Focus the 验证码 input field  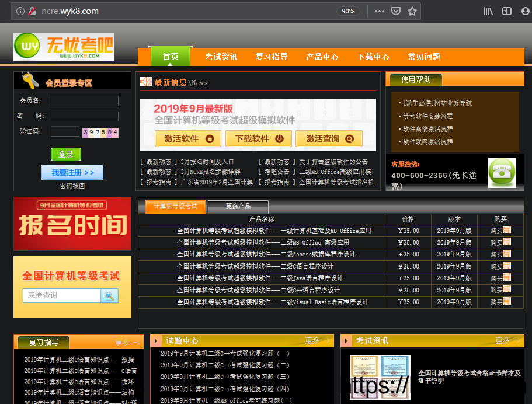pos(65,131)
